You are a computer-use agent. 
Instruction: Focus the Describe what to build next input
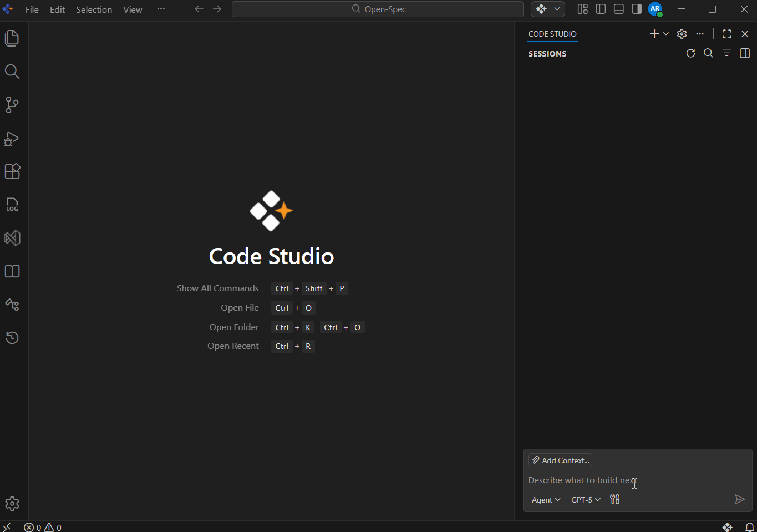638,480
